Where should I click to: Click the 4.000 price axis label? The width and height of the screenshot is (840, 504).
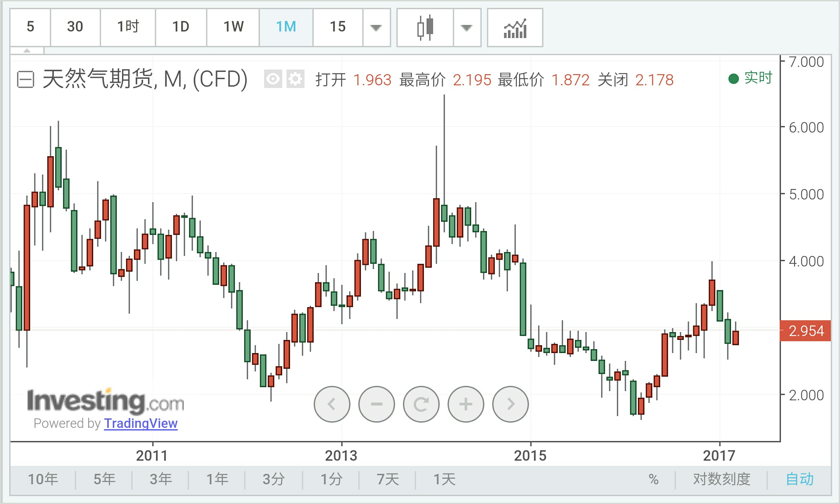[806, 262]
